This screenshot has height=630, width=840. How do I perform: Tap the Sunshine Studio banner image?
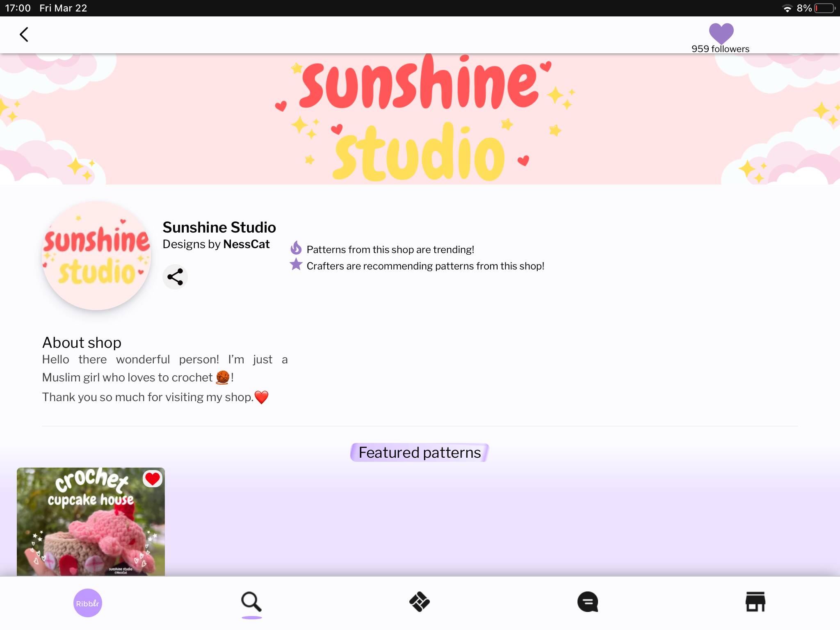pos(420,119)
